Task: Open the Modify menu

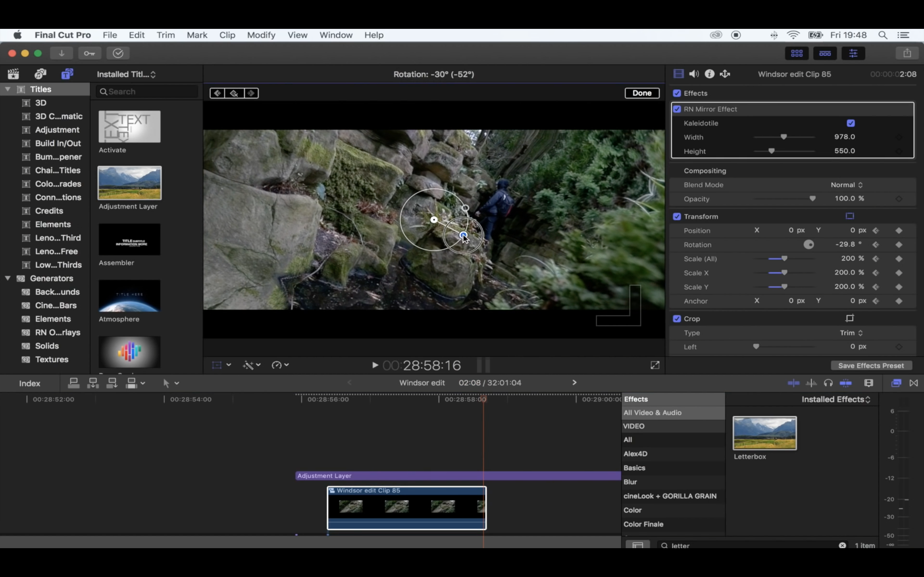Action: pyautogui.click(x=261, y=35)
